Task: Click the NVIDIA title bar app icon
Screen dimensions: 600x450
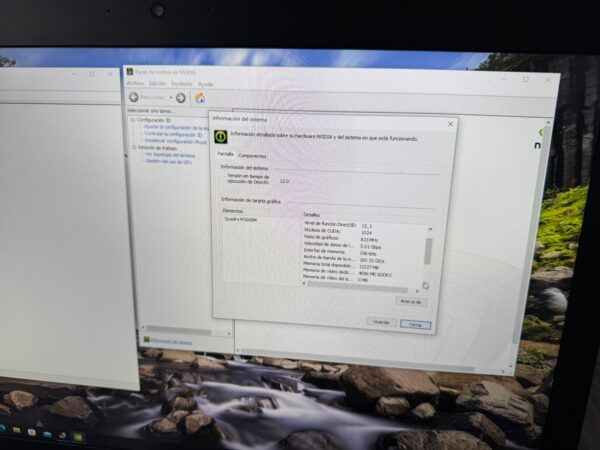Action: click(130, 72)
